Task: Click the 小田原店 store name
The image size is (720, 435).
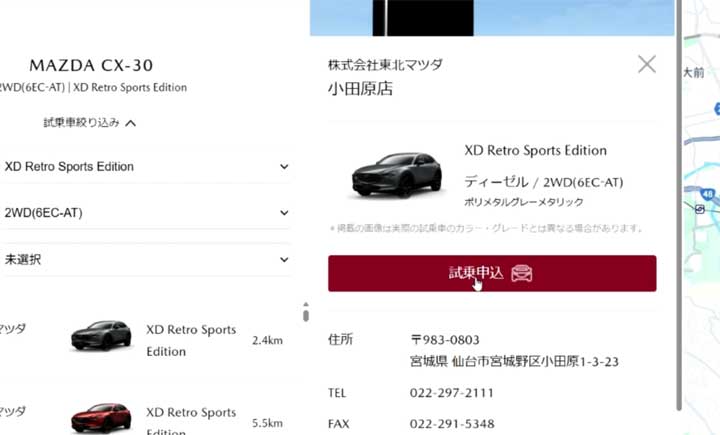Action: (x=360, y=89)
